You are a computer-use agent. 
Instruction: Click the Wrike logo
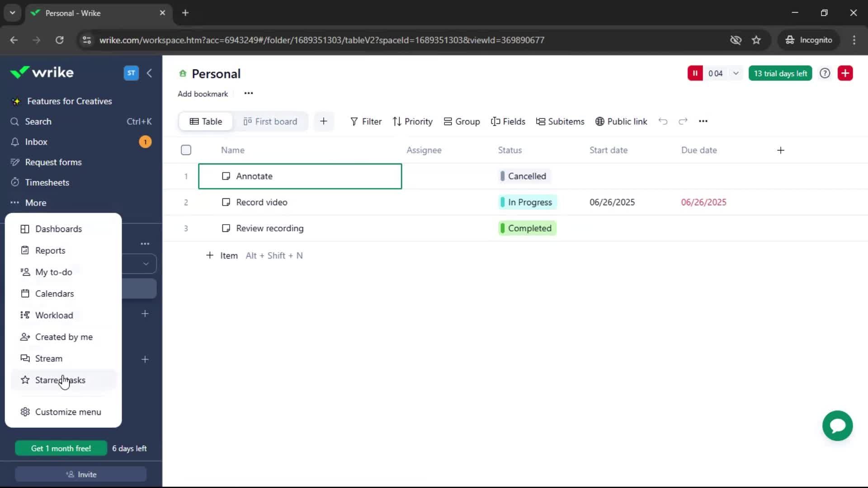(x=42, y=72)
